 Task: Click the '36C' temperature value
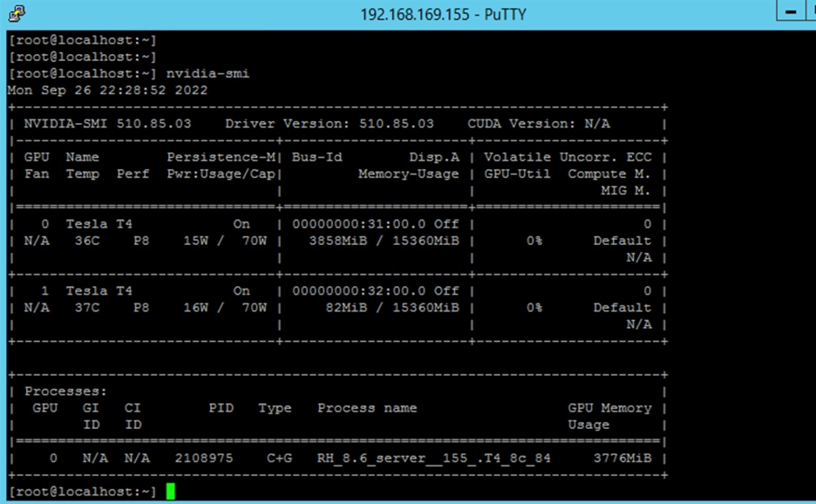[x=86, y=241]
